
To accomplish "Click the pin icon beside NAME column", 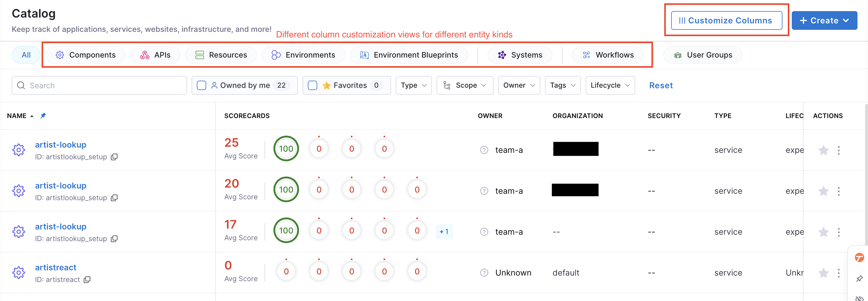I will (x=43, y=116).
